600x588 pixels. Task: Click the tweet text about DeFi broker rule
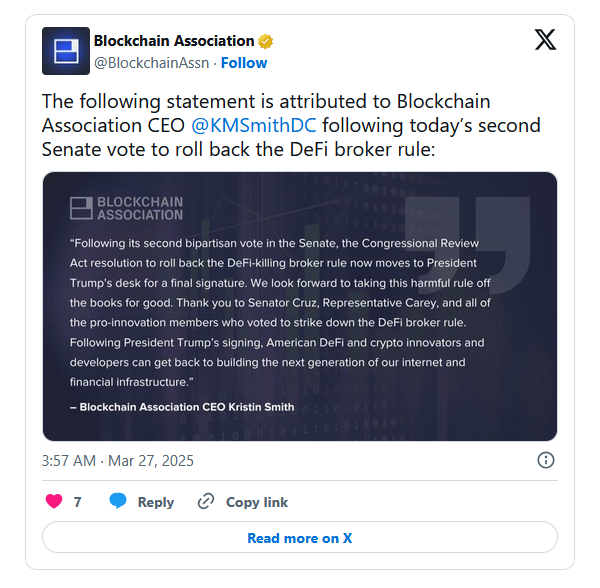[x=291, y=125]
